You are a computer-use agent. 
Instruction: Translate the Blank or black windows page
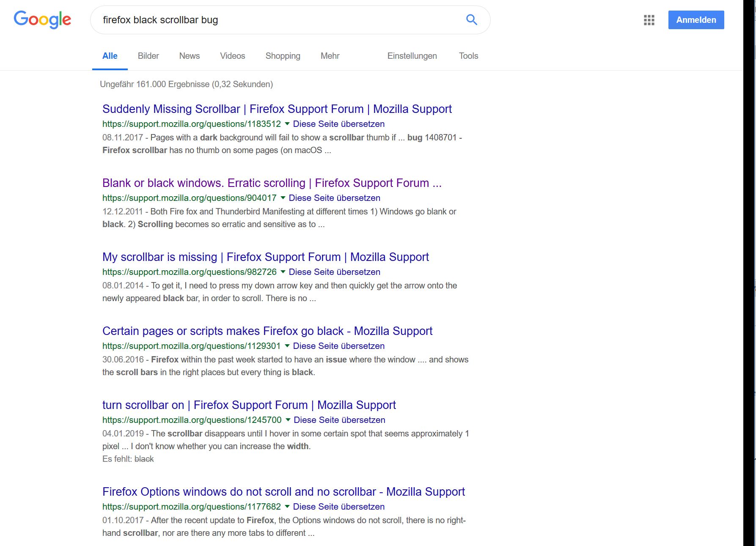(335, 198)
